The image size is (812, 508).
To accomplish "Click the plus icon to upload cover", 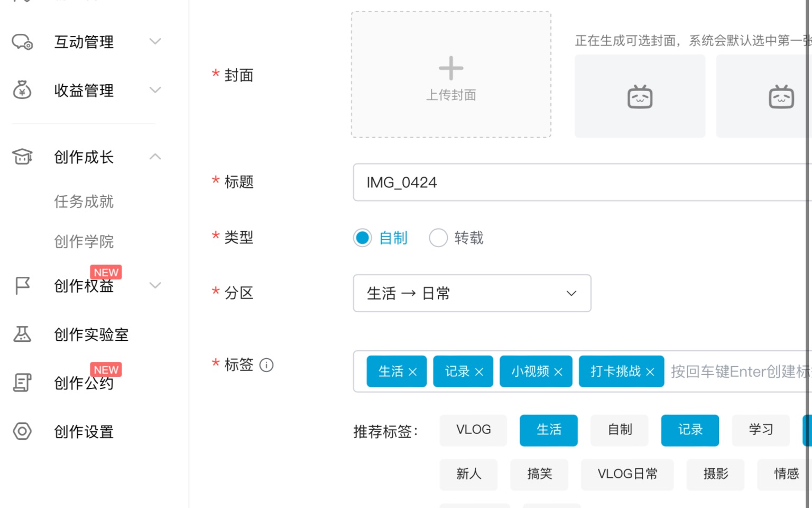I will point(451,68).
